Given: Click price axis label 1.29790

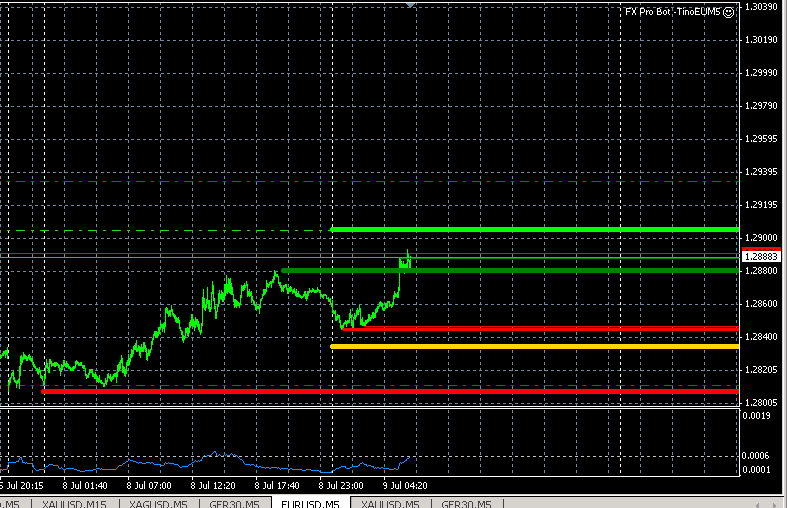Looking at the screenshot, I should tap(761, 106).
